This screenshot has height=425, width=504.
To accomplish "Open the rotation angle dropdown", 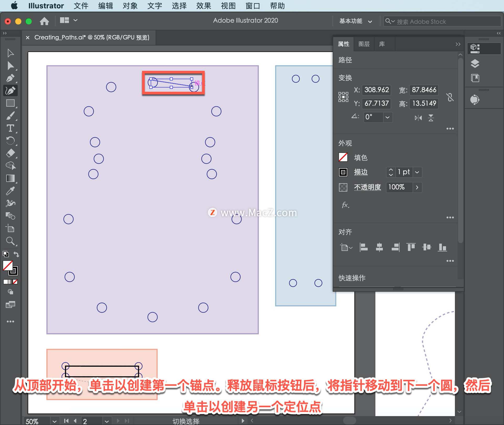I will tap(387, 117).
